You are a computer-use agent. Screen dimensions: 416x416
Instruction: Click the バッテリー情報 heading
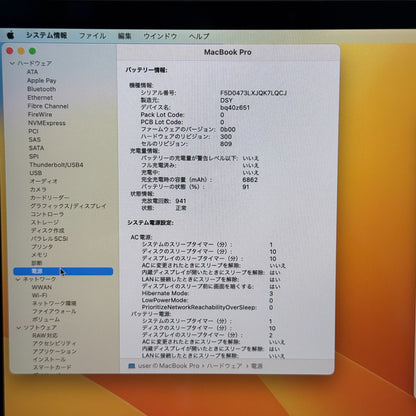click(146, 70)
